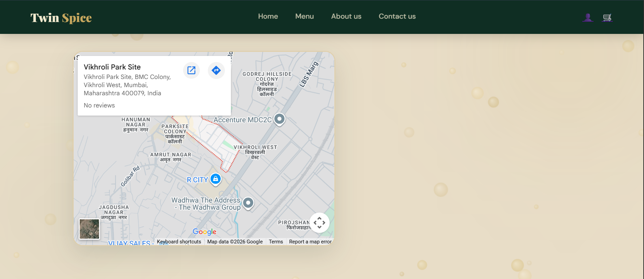Click the open larger map icon

[x=192, y=70]
